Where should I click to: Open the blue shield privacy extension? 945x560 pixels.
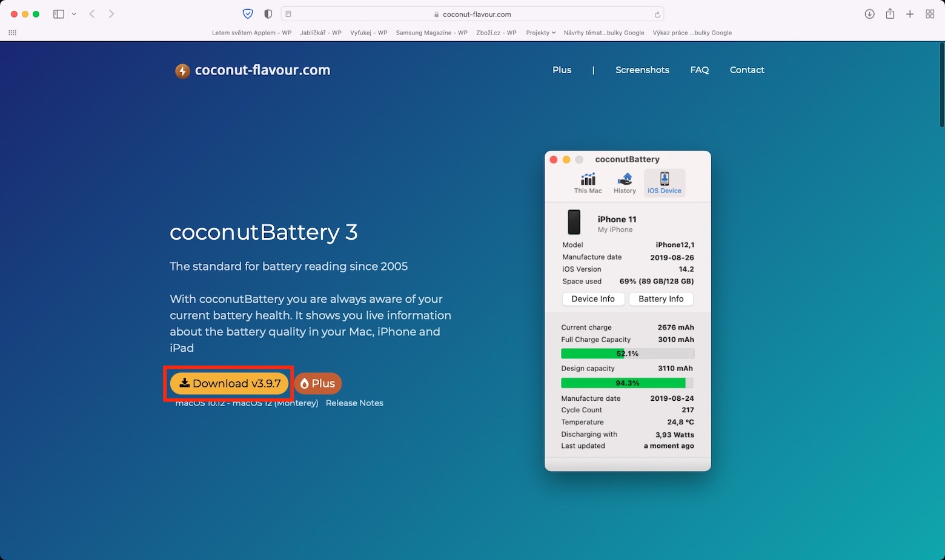click(248, 14)
